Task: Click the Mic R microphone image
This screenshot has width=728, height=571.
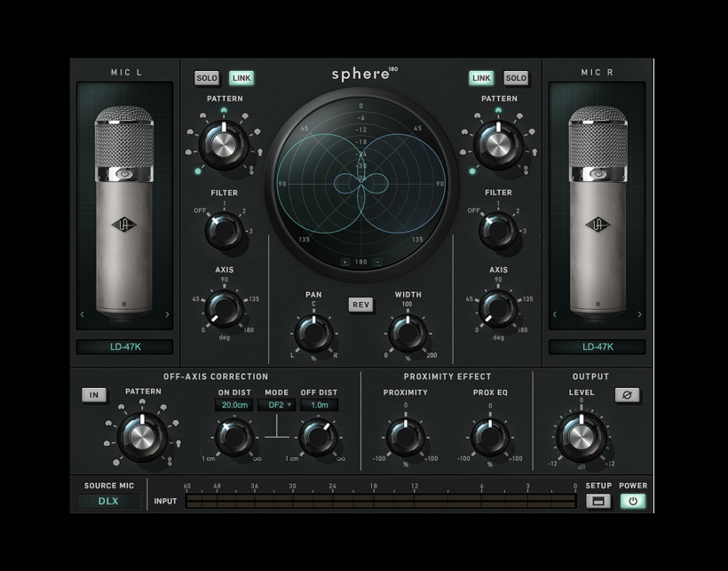Action: point(597,211)
